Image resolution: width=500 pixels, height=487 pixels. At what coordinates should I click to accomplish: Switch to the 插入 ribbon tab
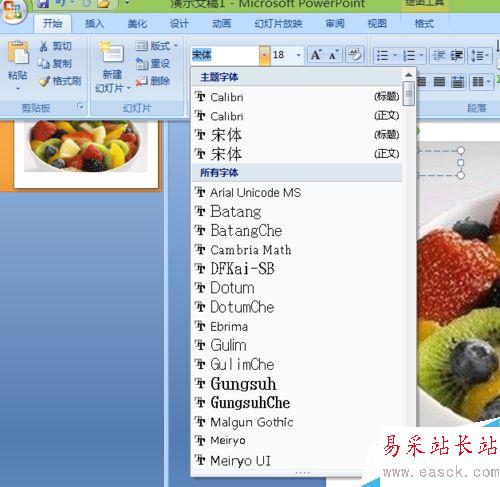coord(94,24)
